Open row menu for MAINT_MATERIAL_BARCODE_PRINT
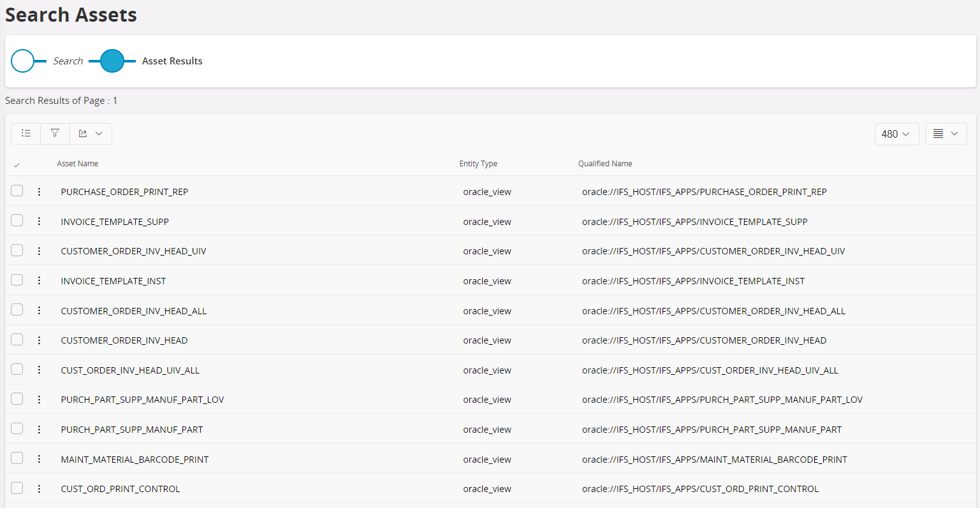 pos(39,459)
